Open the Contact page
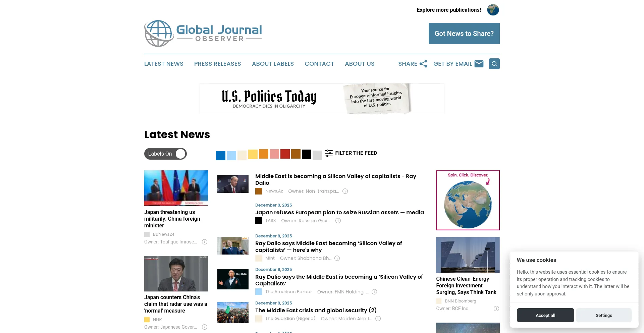The image size is (644, 333). point(319,64)
